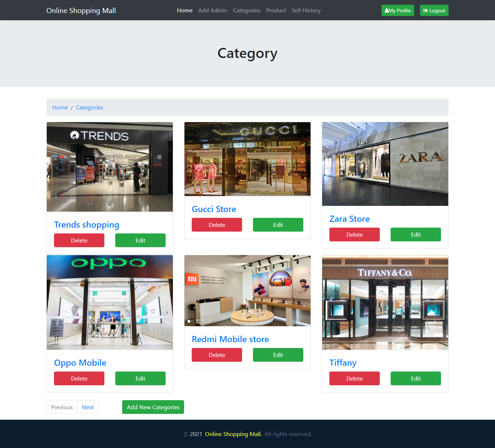
Task: Click the Home breadcrumb link
Action: click(60, 108)
